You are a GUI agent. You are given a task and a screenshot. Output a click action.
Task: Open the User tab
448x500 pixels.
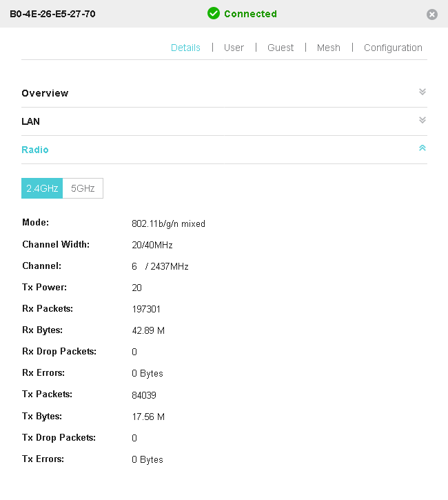coord(234,48)
